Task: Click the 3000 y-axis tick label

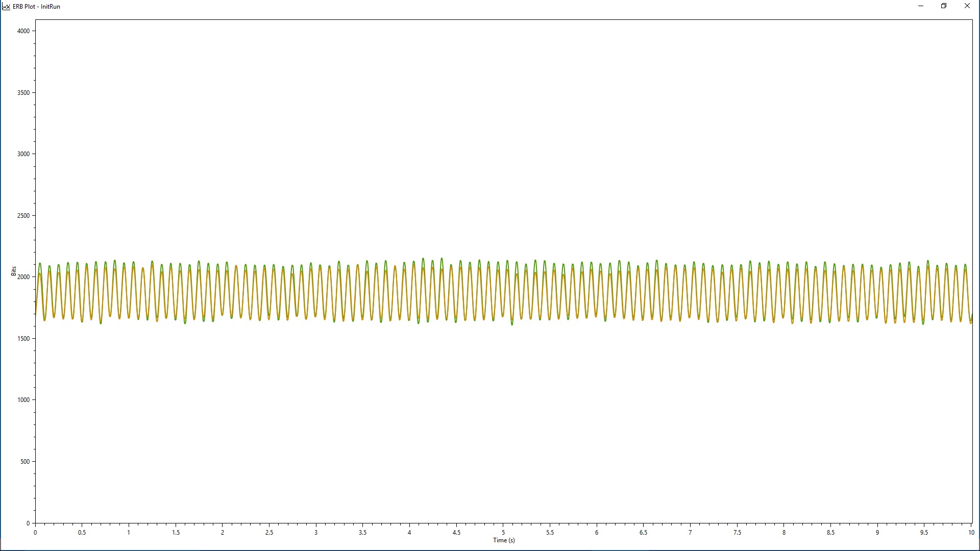Action: (x=23, y=154)
